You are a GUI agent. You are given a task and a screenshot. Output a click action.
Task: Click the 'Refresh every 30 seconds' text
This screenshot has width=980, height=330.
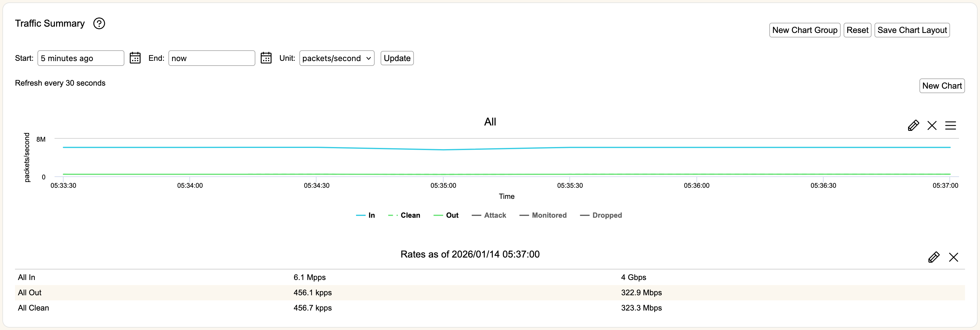coord(60,83)
